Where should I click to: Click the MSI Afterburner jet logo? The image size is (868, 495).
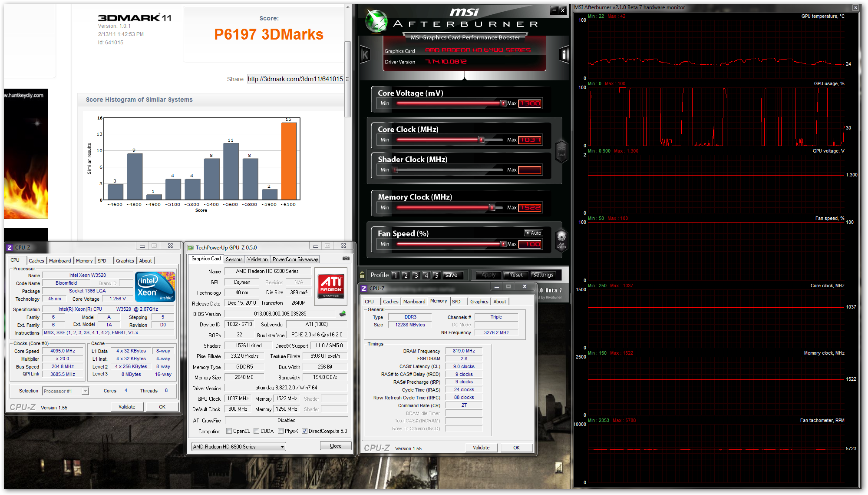click(x=376, y=21)
